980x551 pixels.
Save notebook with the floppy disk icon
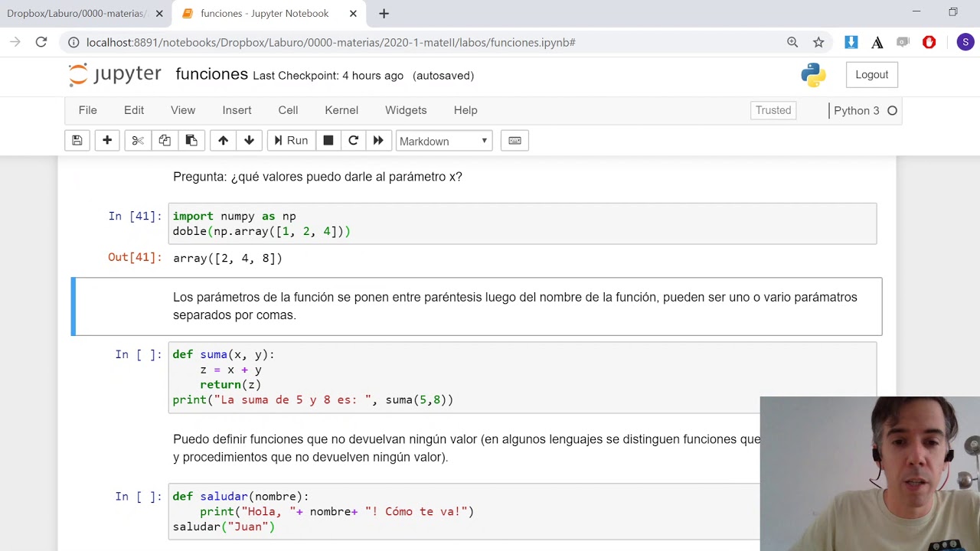pyautogui.click(x=77, y=141)
